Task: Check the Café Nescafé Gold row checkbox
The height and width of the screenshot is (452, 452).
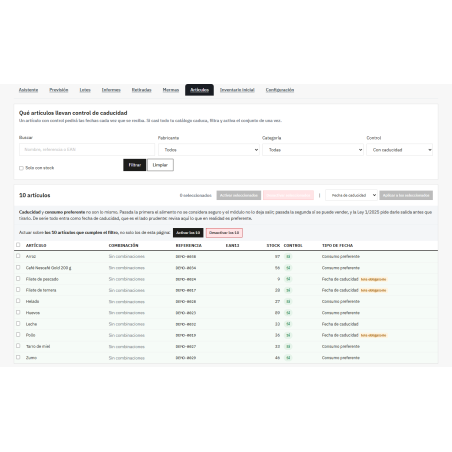Action: point(18,267)
